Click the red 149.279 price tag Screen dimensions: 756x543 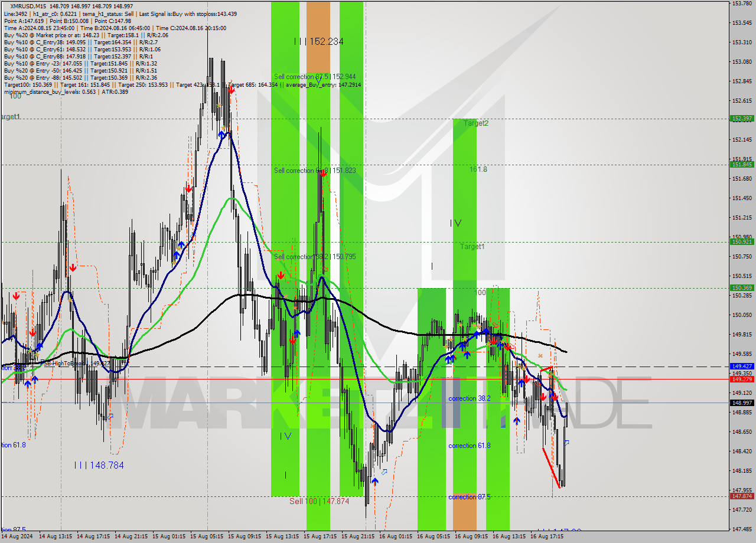[742, 379]
